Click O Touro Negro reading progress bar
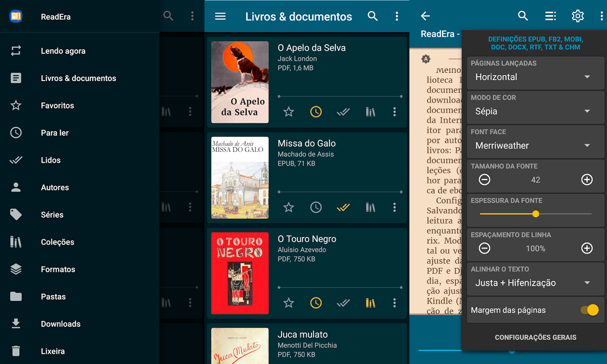Viewport: 607px width, 364px height. click(340, 288)
